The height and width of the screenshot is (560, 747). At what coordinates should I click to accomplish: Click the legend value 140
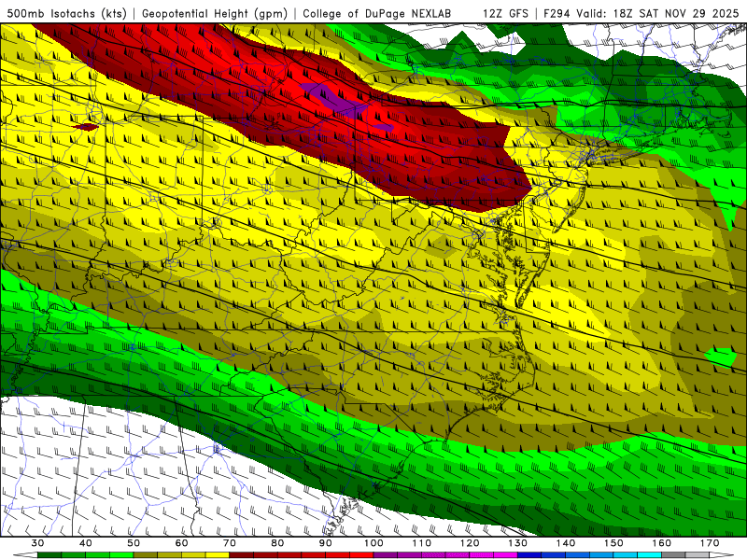[x=566, y=543]
